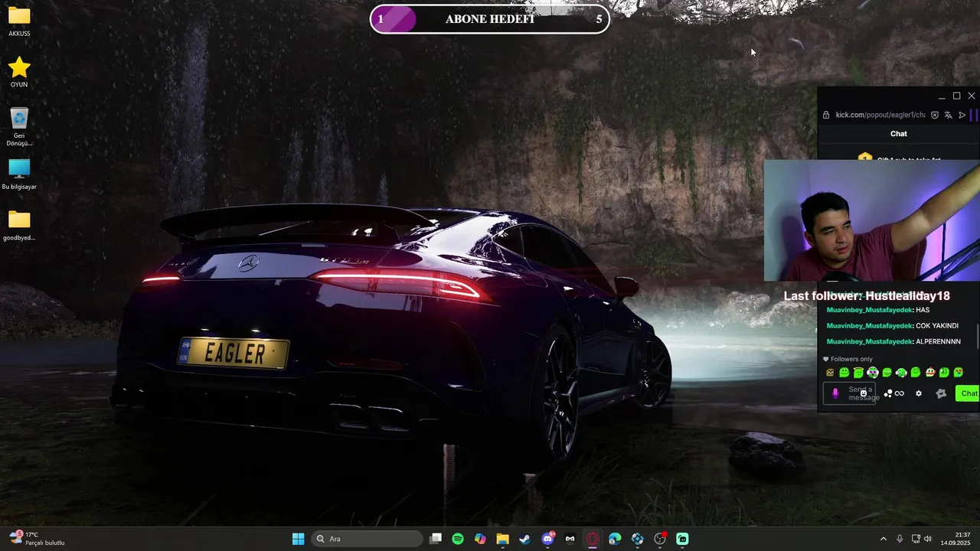Open Steam from the taskbar

(524, 539)
